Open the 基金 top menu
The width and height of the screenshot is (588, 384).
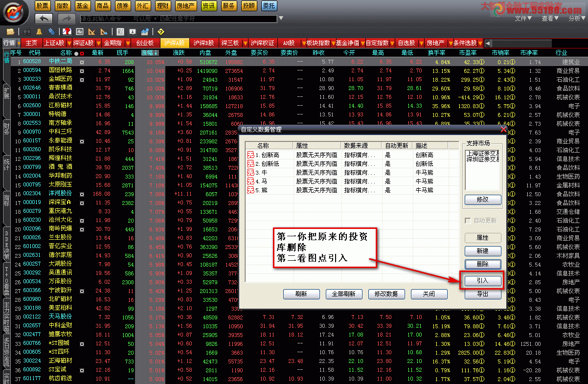tap(82, 5)
